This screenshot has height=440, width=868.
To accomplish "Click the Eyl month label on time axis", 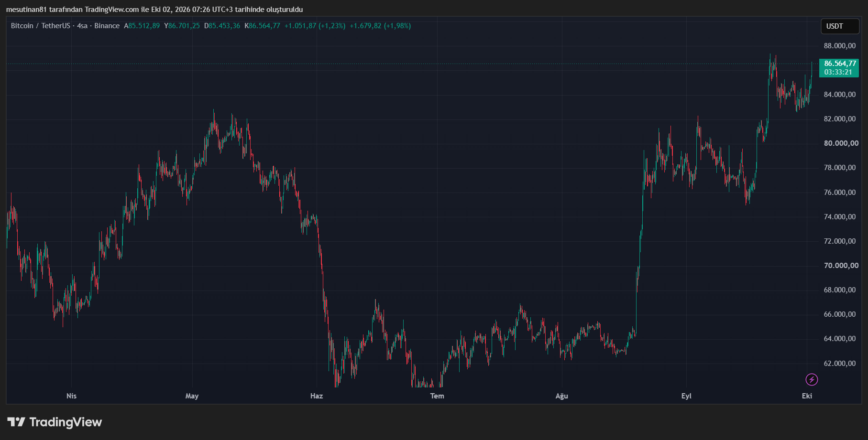I will 686,396.
